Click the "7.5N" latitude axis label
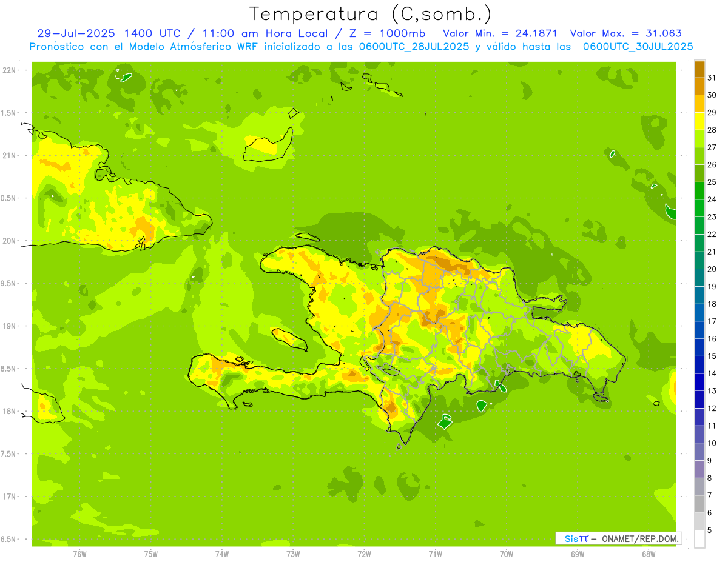The image size is (728, 562). click(x=8, y=454)
